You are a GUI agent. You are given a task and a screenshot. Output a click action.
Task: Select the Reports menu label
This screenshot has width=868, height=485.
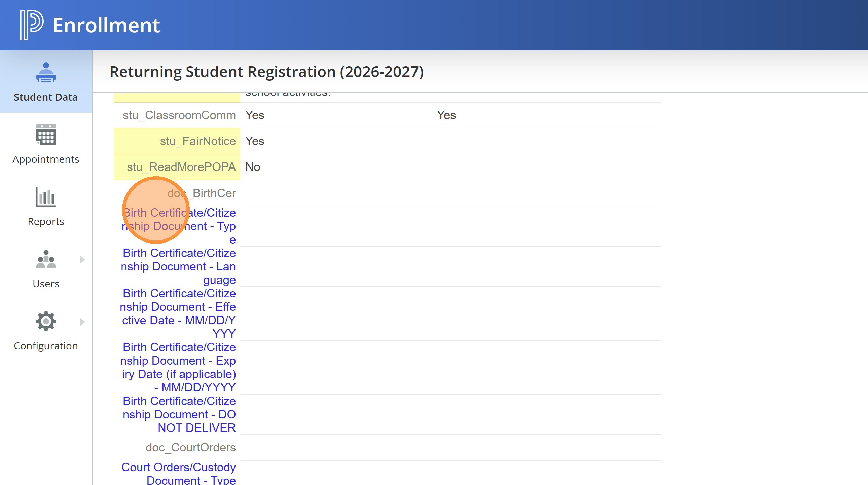pos(46,222)
